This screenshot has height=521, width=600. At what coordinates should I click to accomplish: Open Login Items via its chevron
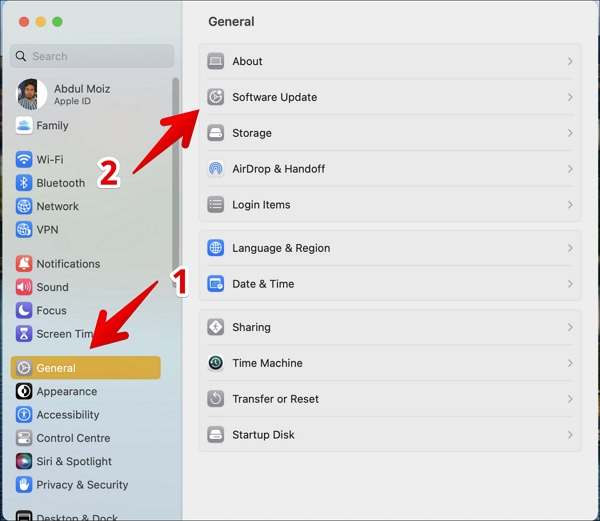(570, 205)
